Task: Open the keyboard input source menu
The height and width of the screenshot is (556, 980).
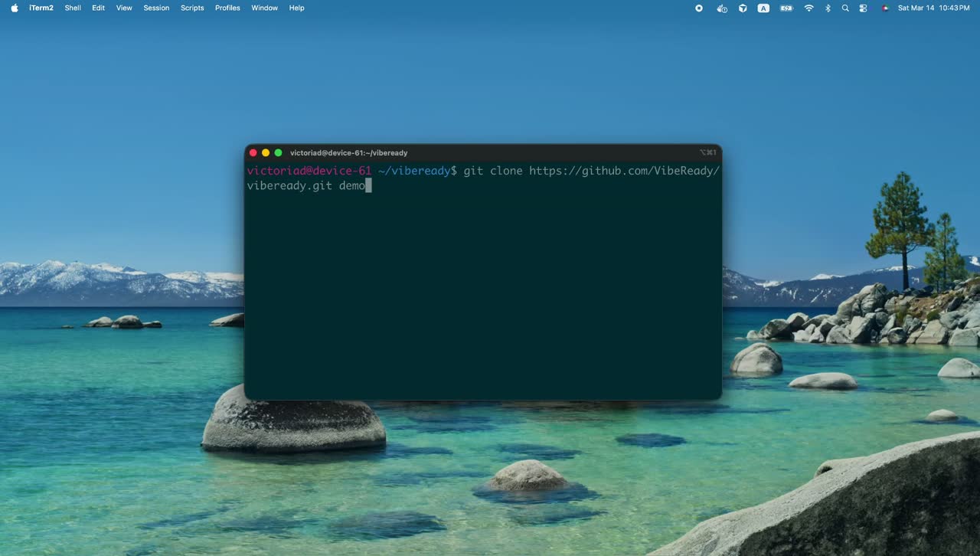Action: pyautogui.click(x=763, y=8)
